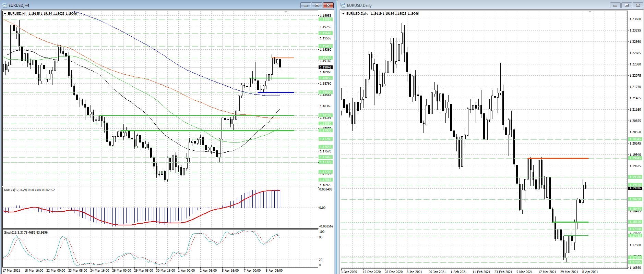Minimize the EURUSD,Daily chart window
Viewport: 644px width, 274px height.
click(x=615, y=5)
